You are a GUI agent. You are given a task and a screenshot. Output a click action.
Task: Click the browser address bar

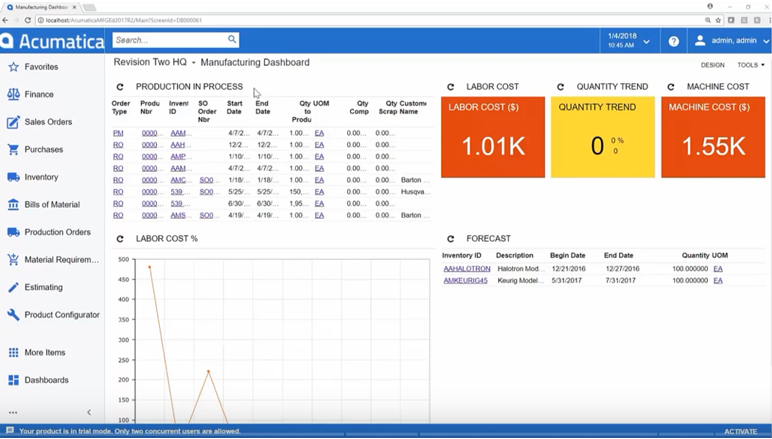(369, 20)
